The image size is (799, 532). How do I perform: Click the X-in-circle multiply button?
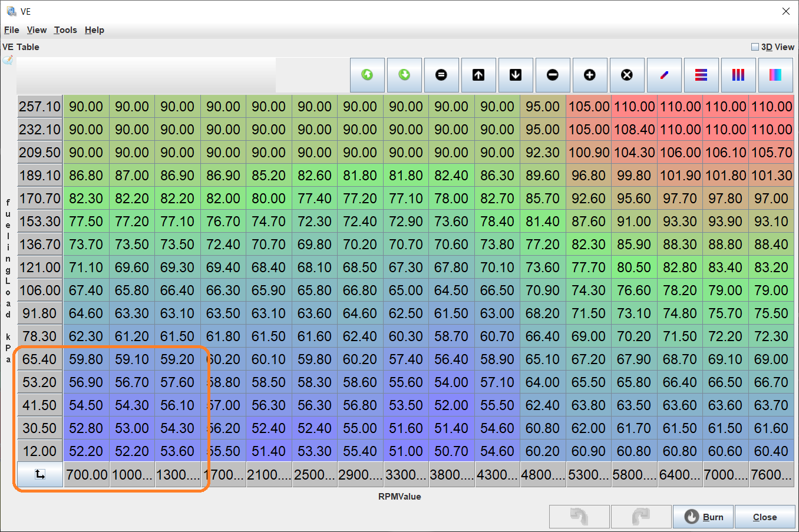point(627,75)
